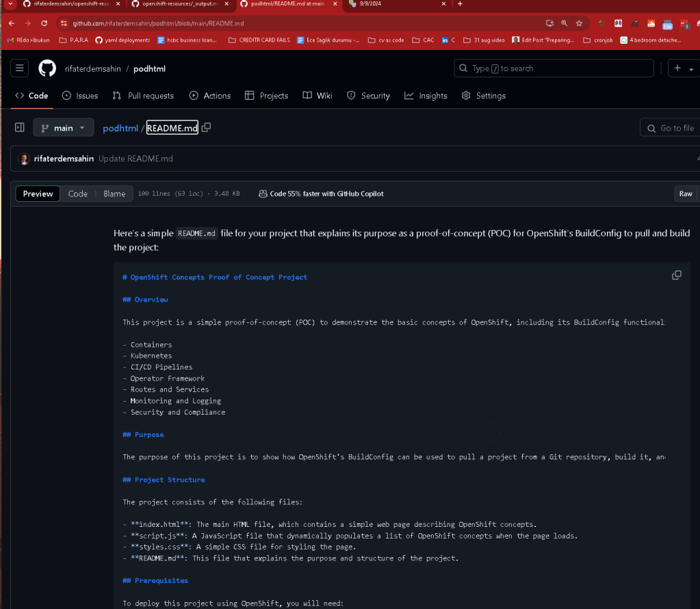Open the '31 aug video' bookmark folder
700x609 pixels.
coord(484,40)
